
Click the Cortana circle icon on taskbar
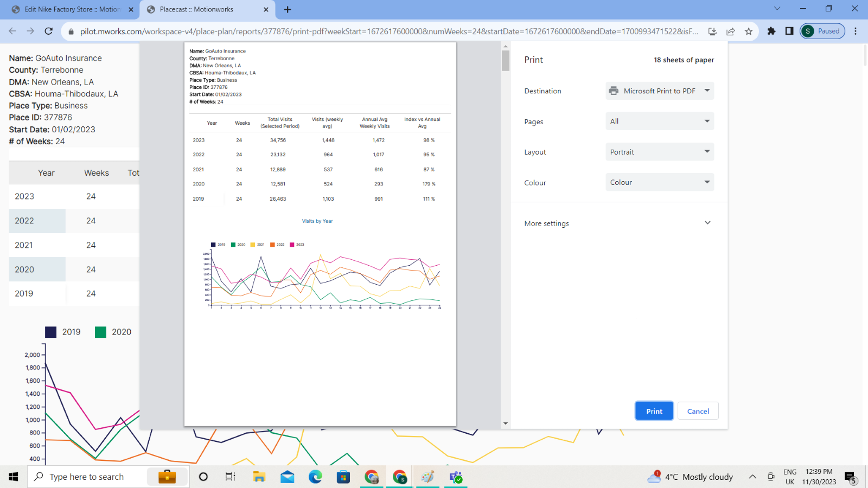[x=203, y=477]
